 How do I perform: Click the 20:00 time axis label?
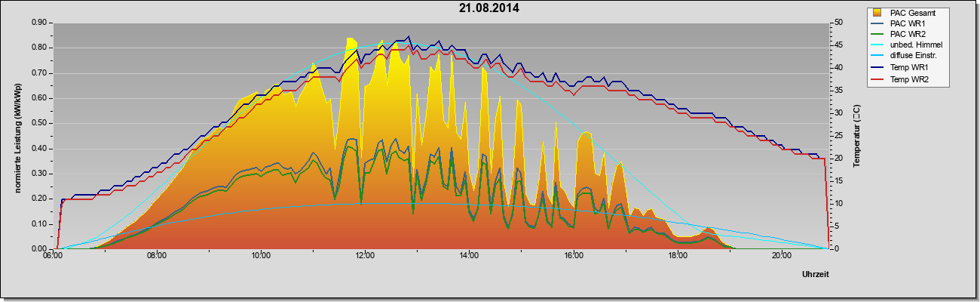pyautogui.click(x=781, y=255)
